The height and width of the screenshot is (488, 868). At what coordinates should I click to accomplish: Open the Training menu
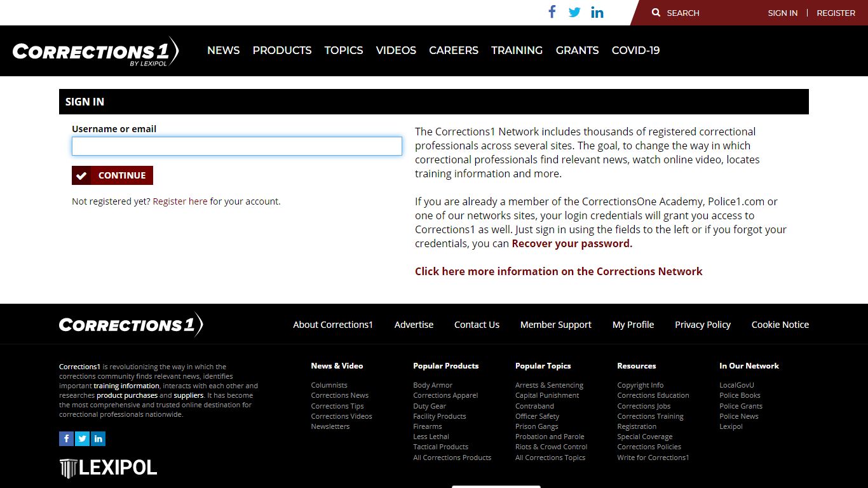(517, 50)
